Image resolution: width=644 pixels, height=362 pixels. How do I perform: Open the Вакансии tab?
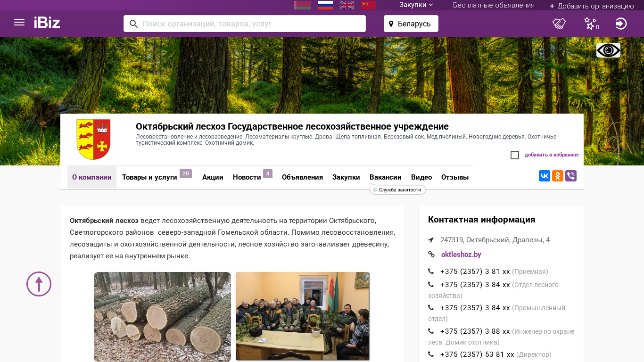pos(386,177)
